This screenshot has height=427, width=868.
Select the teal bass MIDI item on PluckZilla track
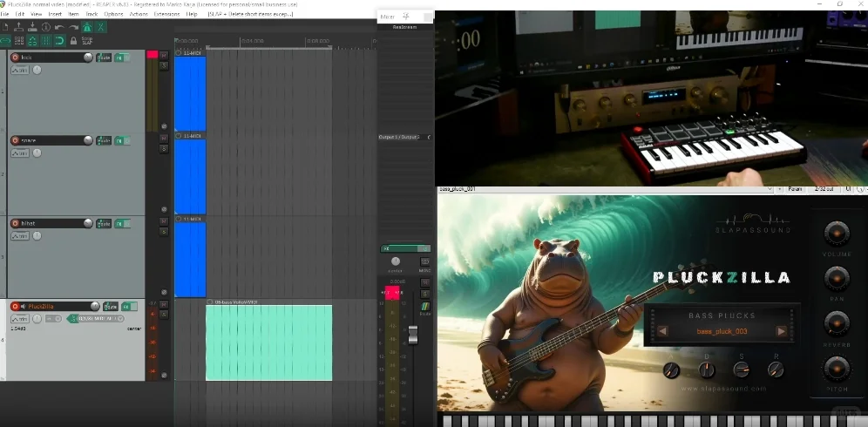tap(269, 342)
